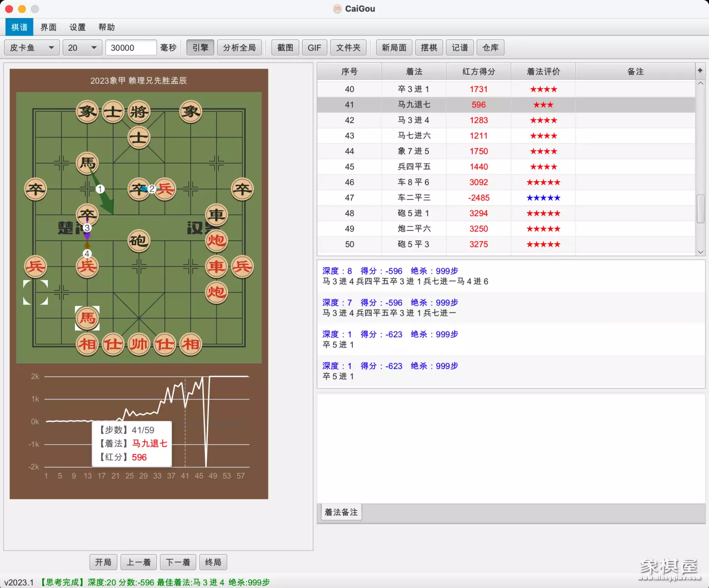
Task: Select move row 43 马七进六
Action: [506, 136]
